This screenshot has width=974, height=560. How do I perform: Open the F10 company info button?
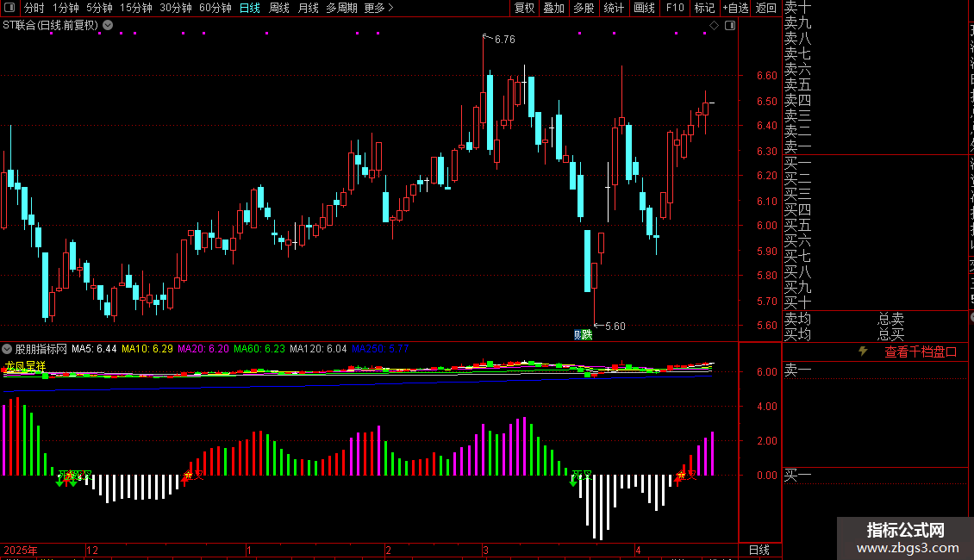(x=675, y=8)
